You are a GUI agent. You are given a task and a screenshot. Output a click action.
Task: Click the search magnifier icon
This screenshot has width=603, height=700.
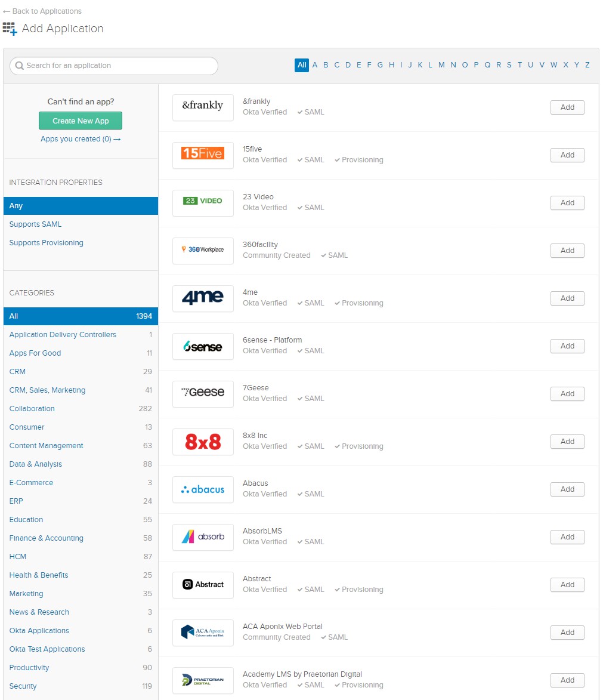(x=19, y=66)
